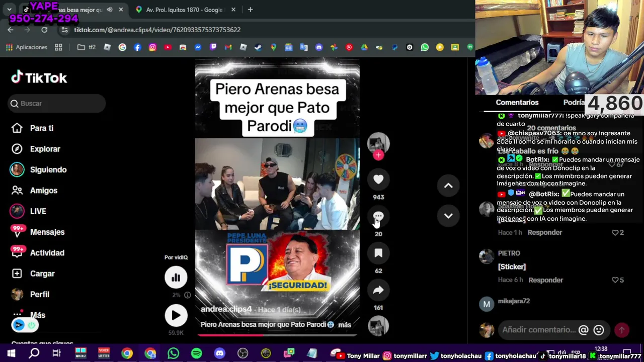Switch to the Av. Prol. Iquitos Google tab
The height and width of the screenshot is (362, 644).
[184, 10]
